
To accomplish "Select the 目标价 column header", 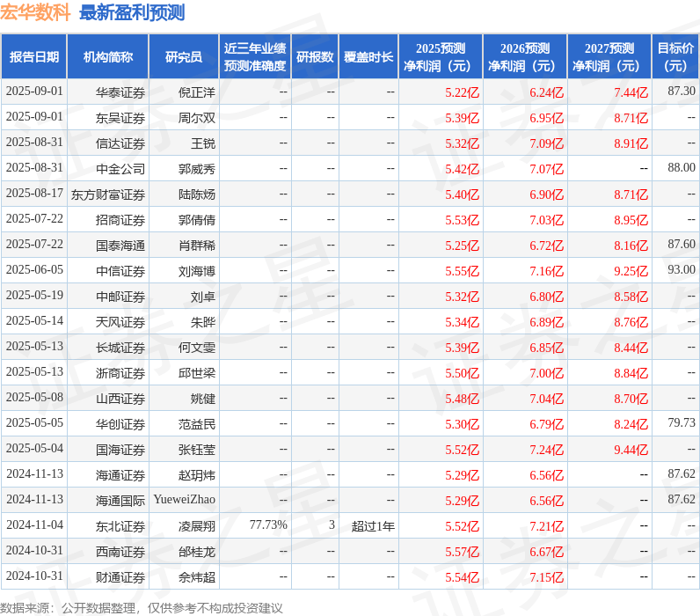I will [675, 57].
